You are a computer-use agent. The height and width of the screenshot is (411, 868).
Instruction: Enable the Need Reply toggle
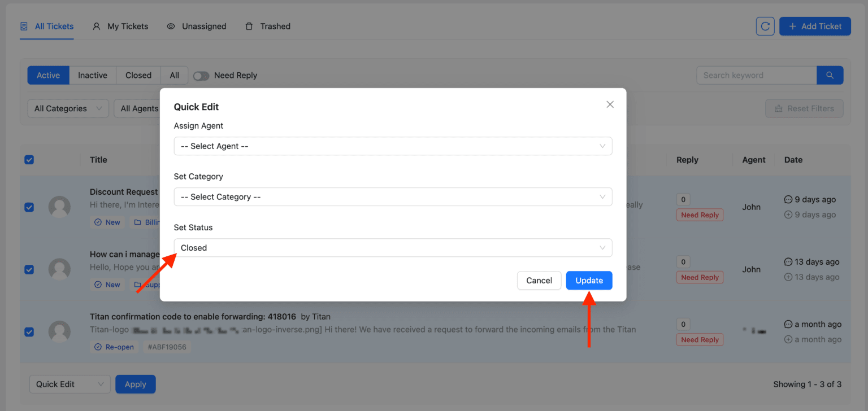tap(201, 75)
